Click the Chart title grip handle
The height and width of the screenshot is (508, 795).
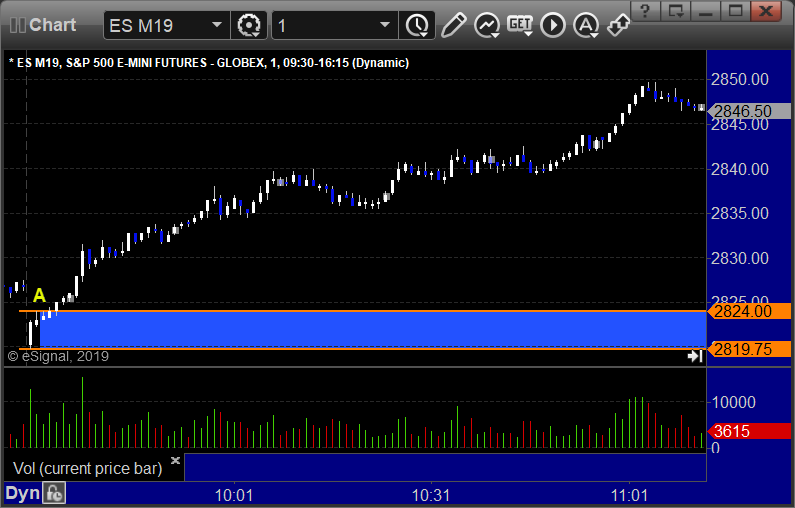(18, 25)
